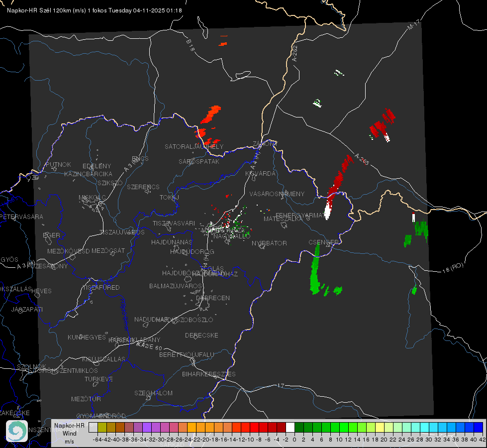The image size is (487, 448).
Task: Click the VÁSÁROSNAMÉNY city label
Action: (x=277, y=194)
